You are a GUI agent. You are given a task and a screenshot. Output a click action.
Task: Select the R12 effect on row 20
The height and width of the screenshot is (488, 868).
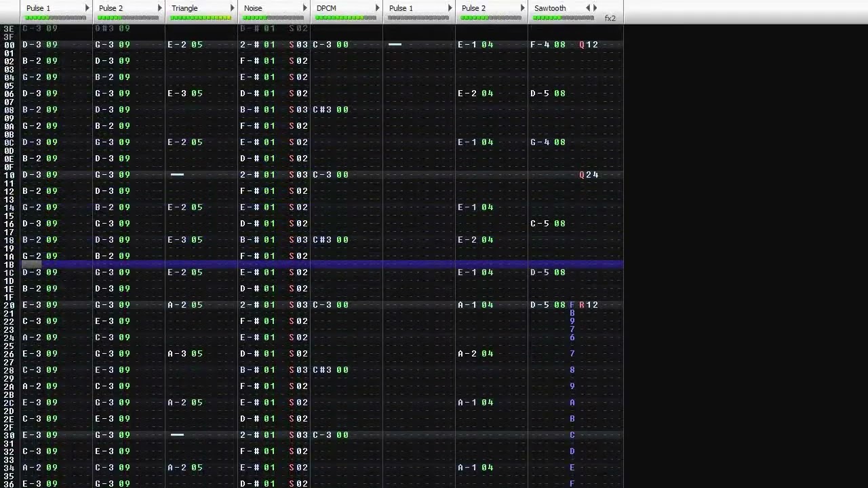pos(589,305)
